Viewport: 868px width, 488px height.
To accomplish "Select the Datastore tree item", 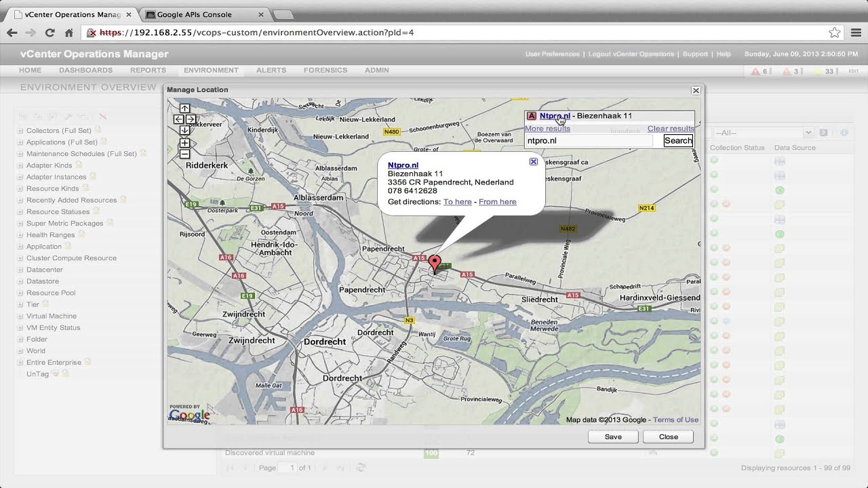I will click(43, 281).
